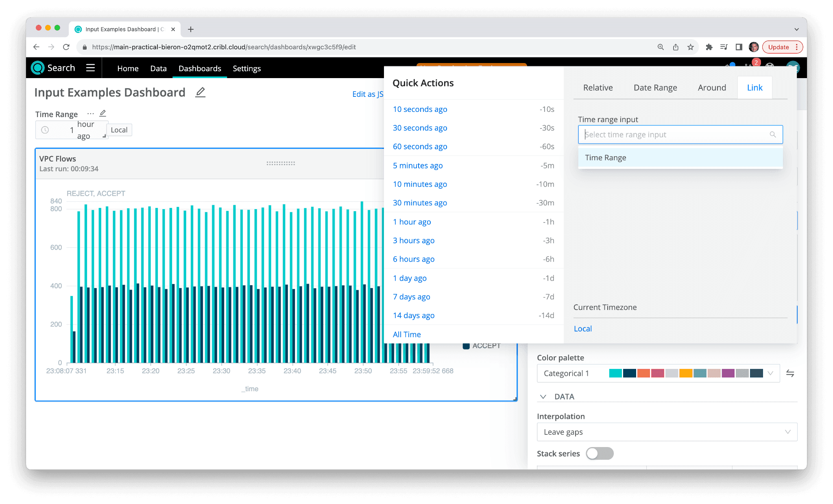The width and height of the screenshot is (833, 504).
Task: Click the Local timezone link
Action: click(582, 329)
